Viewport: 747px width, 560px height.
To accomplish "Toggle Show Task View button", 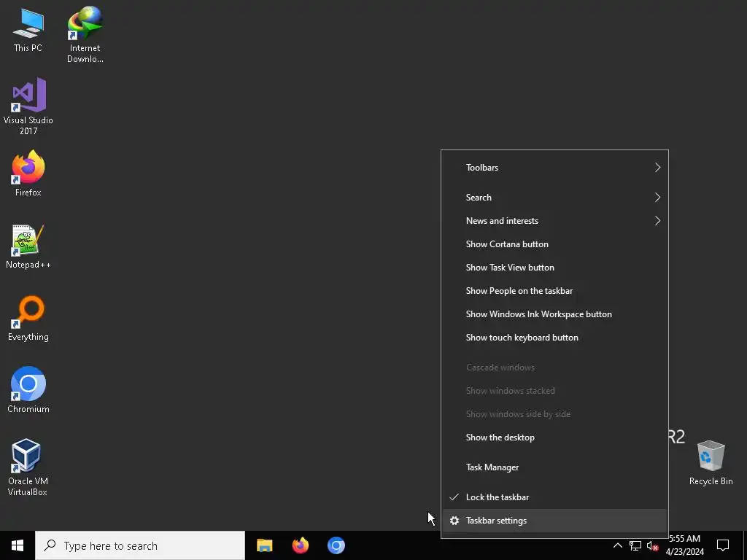I will [x=554, y=267].
